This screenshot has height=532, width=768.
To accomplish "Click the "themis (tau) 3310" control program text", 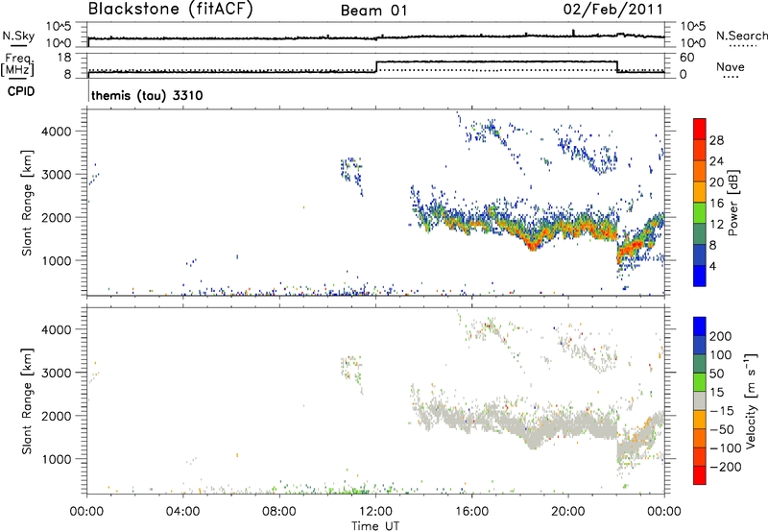I will [147, 95].
